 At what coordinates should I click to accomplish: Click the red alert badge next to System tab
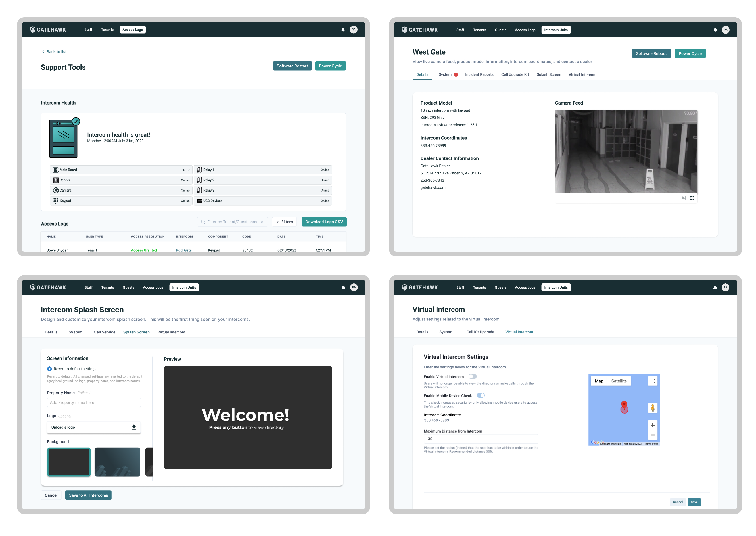click(456, 75)
